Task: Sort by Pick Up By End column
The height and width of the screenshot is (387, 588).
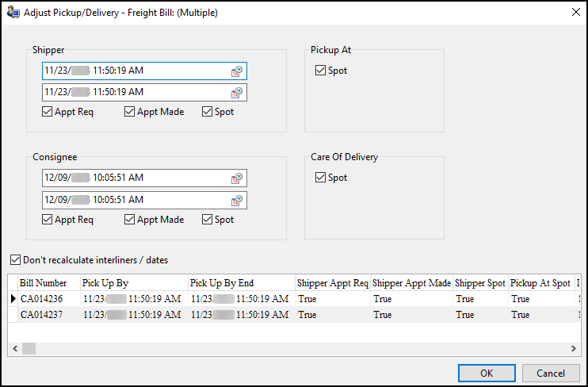Action: pyautogui.click(x=240, y=283)
